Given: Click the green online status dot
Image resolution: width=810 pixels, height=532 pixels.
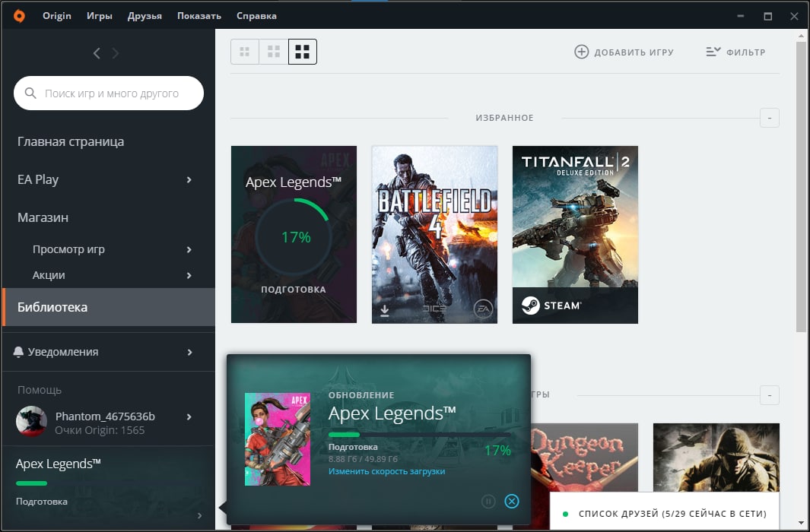Looking at the screenshot, I should pos(565,515).
